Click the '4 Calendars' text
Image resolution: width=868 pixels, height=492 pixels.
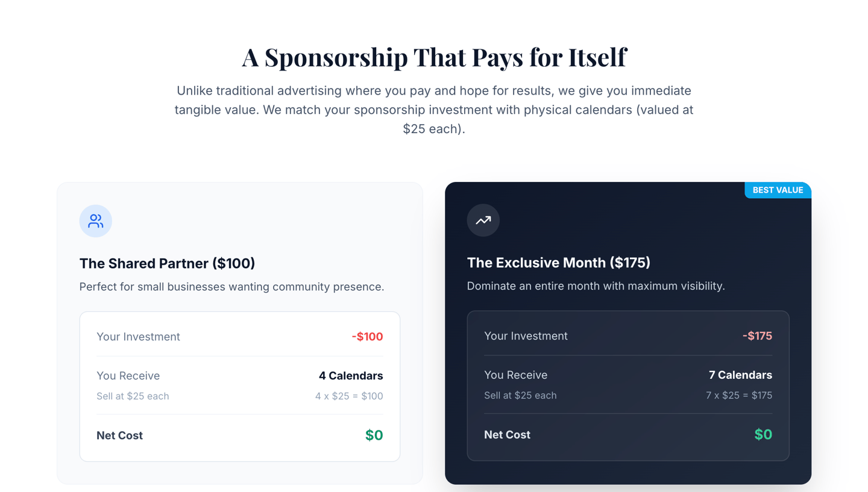coord(351,376)
